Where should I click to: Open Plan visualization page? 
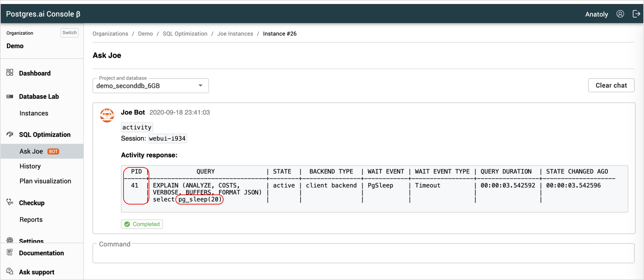(45, 181)
